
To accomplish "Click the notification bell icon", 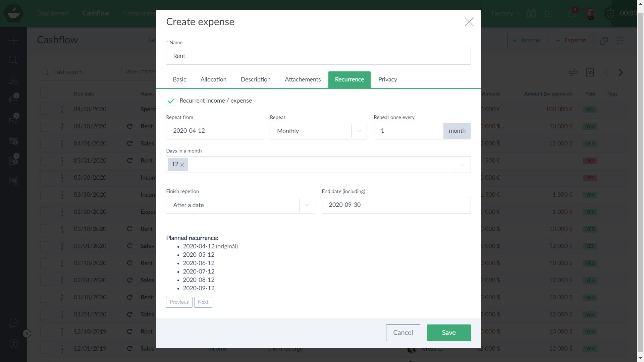I will point(572,14).
